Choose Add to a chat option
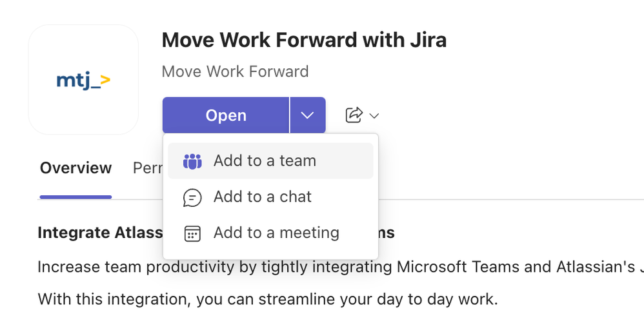 point(270,197)
